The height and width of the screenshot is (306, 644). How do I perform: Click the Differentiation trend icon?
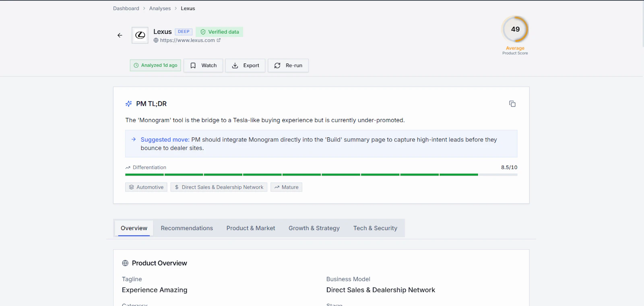pos(128,168)
